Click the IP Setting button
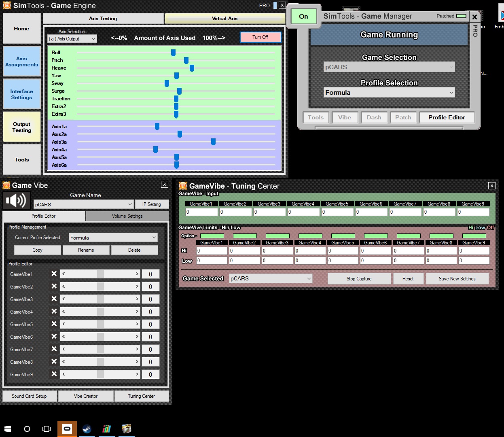504x437 pixels. click(152, 204)
